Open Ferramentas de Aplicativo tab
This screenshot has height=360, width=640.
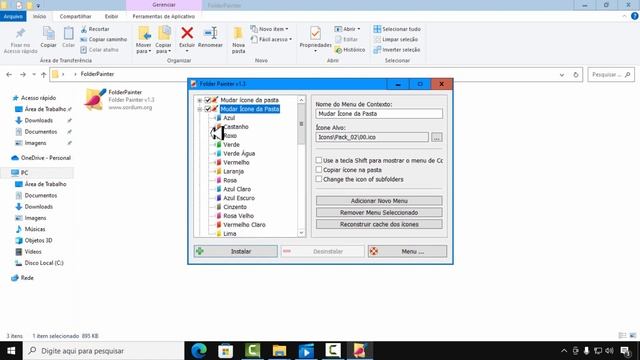tap(164, 16)
